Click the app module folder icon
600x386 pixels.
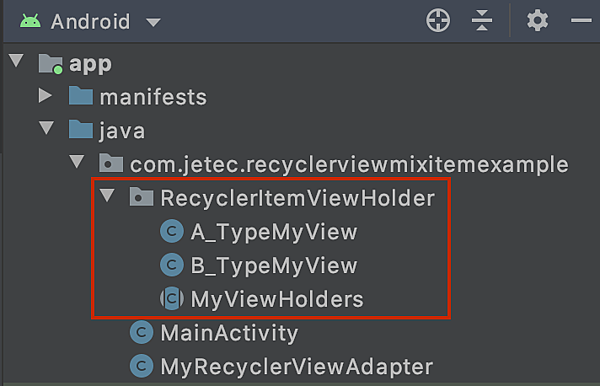click(51, 64)
